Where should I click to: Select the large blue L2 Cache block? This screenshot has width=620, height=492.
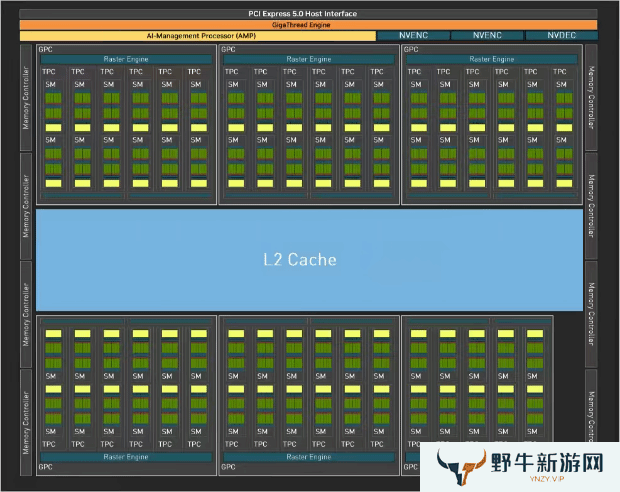click(x=309, y=260)
